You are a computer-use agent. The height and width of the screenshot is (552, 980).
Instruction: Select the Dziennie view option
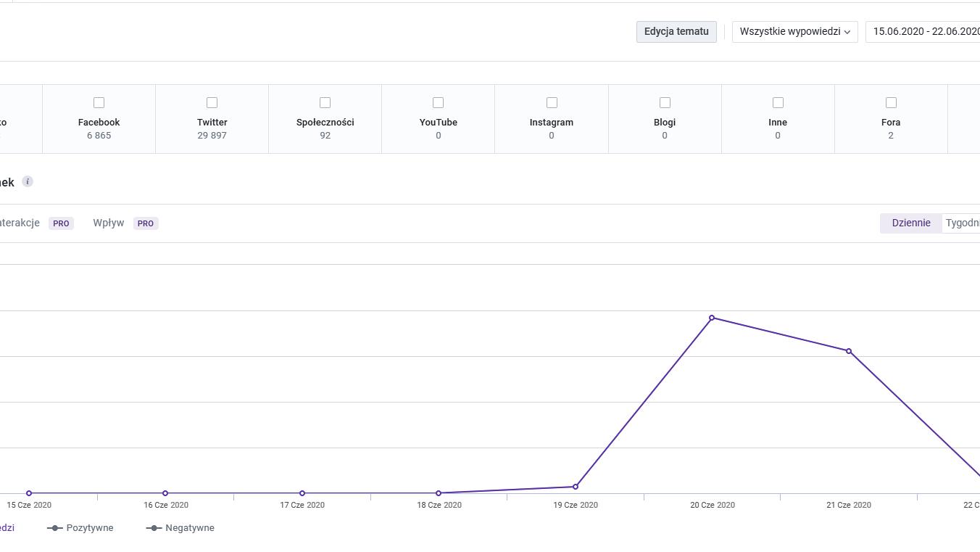911,223
